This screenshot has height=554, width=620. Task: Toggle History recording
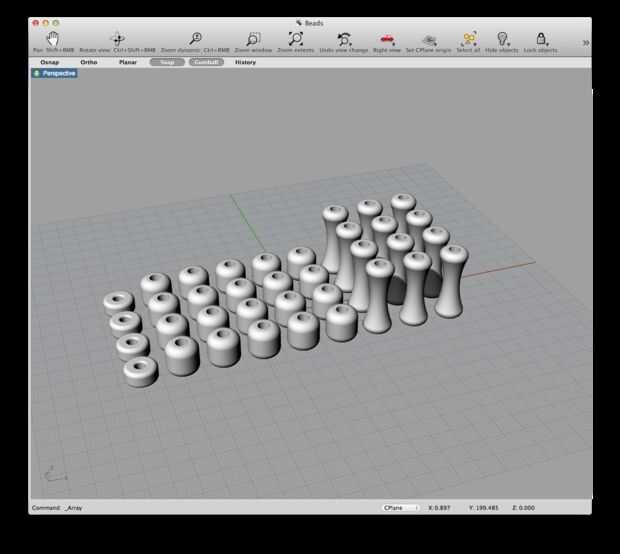[x=245, y=62]
